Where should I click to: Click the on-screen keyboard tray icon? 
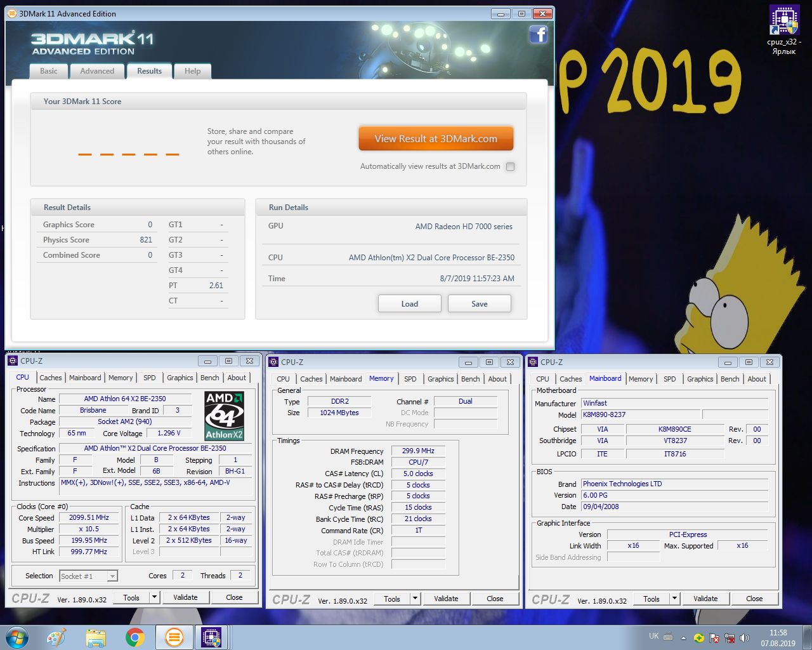coord(668,637)
